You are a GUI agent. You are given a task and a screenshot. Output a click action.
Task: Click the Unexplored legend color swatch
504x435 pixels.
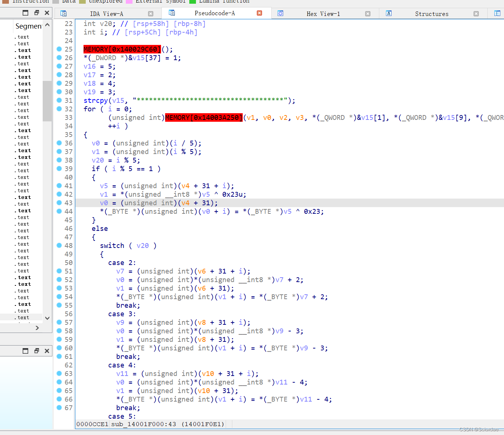tap(82, 1)
